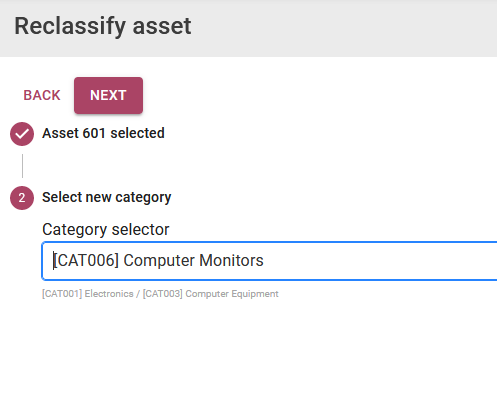
Task: Go back with the BACK button
Action: tap(42, 95)
